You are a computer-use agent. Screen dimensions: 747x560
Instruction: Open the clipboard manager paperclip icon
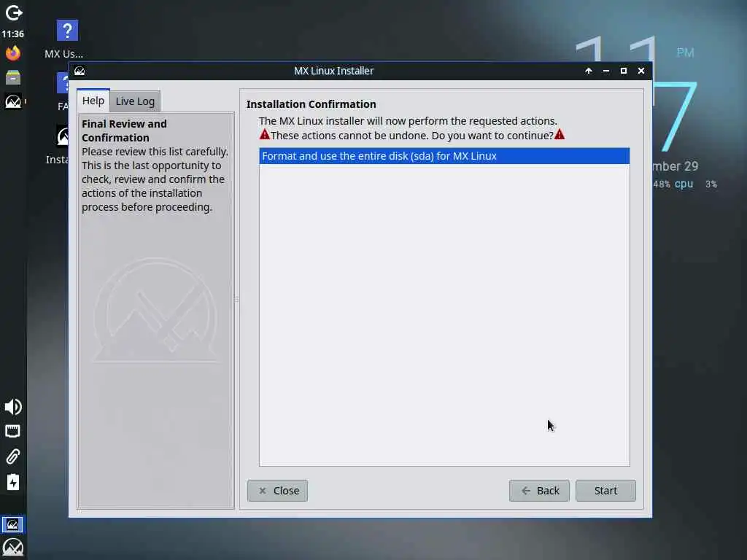(13, 456)
